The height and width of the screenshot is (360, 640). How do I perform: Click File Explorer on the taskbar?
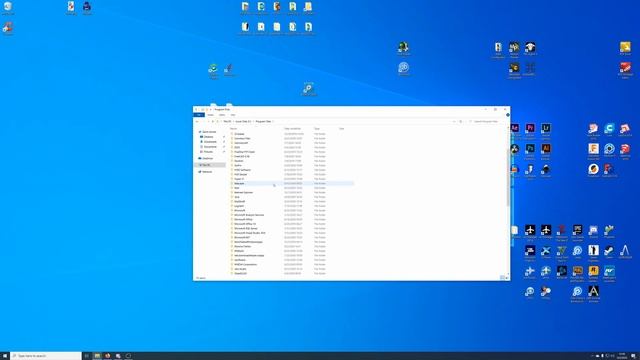click(97, 356)
